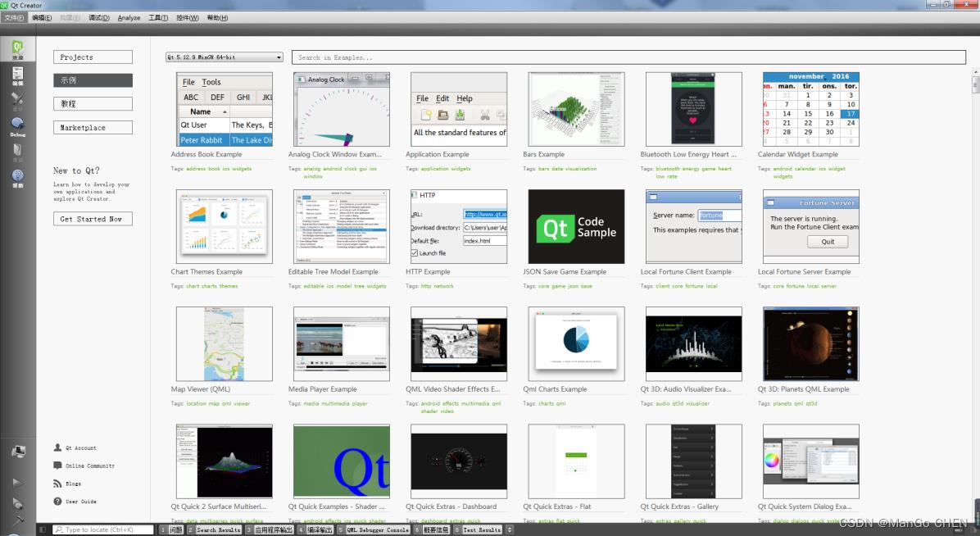
Task: Click the Get Started Now button
Action: pos(93,219)
